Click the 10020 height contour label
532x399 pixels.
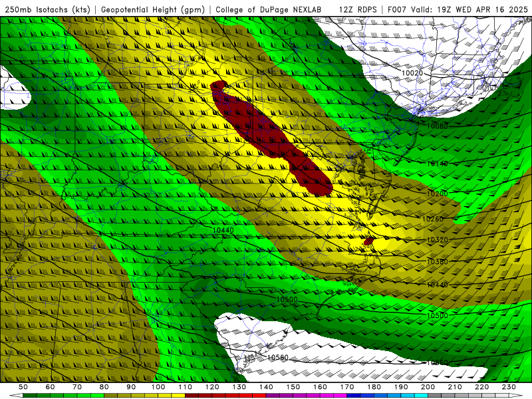pyautogui.click(x=412, y=73)
